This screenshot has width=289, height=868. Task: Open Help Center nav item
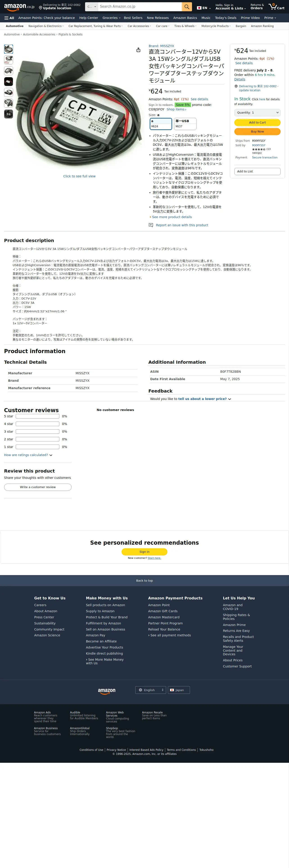[x=88, y=18]
